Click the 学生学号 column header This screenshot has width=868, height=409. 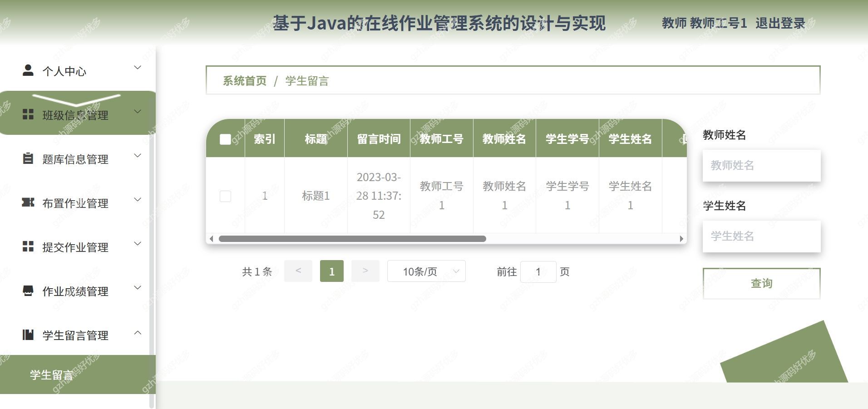click(567, 139)
